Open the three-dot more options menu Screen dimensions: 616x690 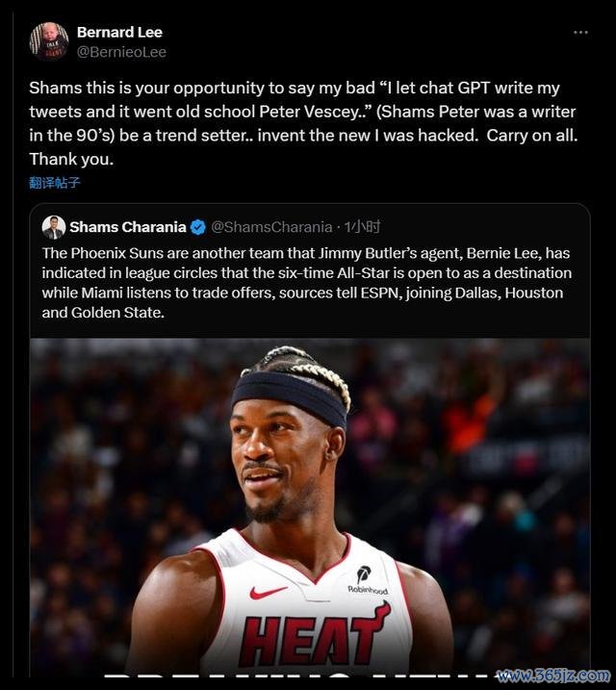[580, 33]
